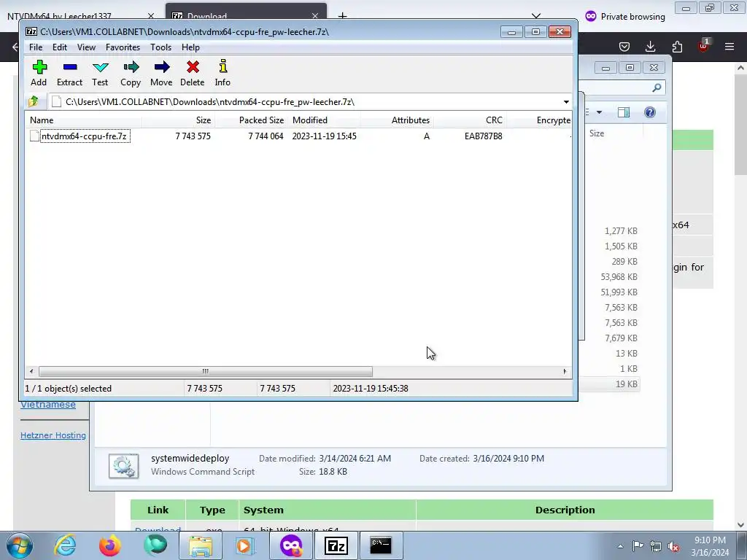Open the Firefox extensions puzzle icon
The width and height of the screenshot is (747, 560).
point(677,47)
